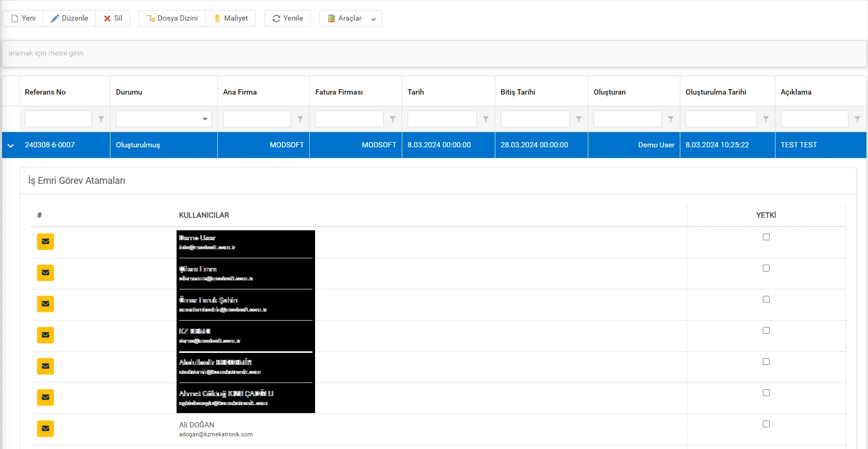Click filter icon for Bitiş Tarihi column

click(579, 119)
